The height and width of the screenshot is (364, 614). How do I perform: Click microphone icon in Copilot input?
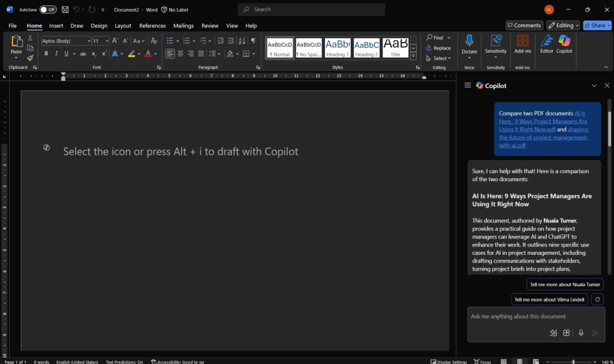[581, 333]
